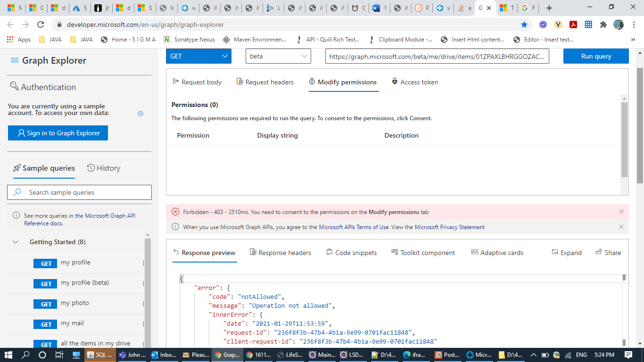This screenshot has width=644, height=362.
Task: Open the Code snippets tab
Action: (x=352, y=253)
